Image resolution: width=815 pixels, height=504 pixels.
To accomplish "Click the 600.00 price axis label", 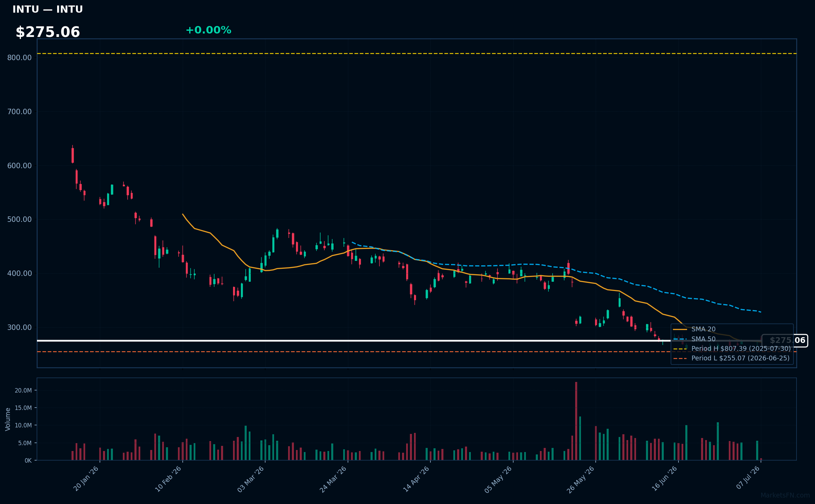I will [x=20, y=166].
